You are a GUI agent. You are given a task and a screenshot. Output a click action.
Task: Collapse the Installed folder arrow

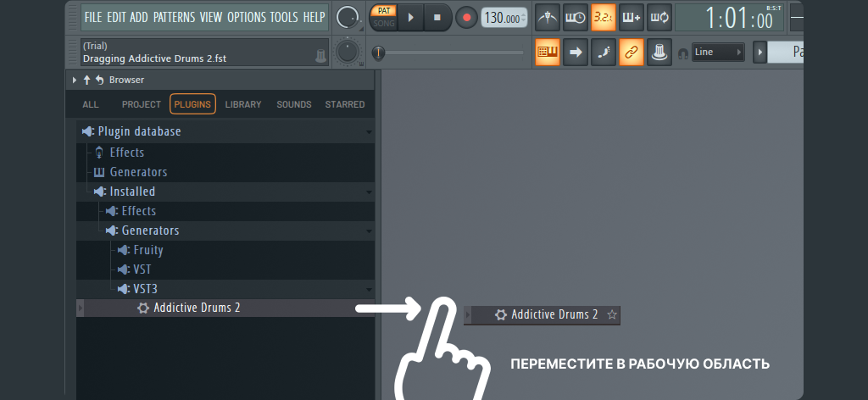[369, 192]
